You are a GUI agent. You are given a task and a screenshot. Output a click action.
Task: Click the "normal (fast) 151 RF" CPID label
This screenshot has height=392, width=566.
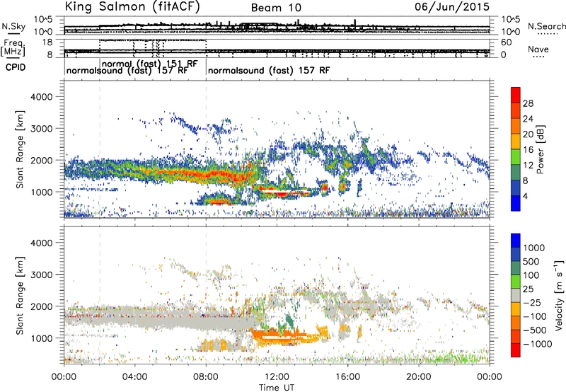click(150, 64)
